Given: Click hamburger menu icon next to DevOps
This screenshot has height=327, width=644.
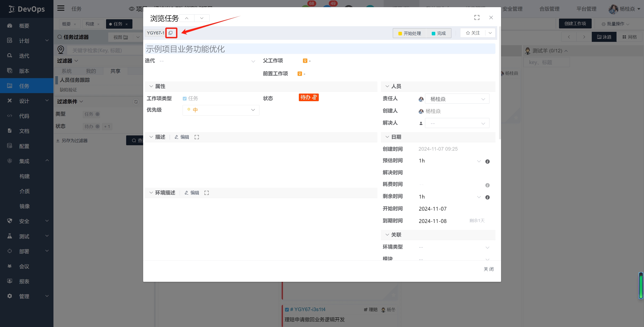Looking at the screenshot, I should pos(61,8).
